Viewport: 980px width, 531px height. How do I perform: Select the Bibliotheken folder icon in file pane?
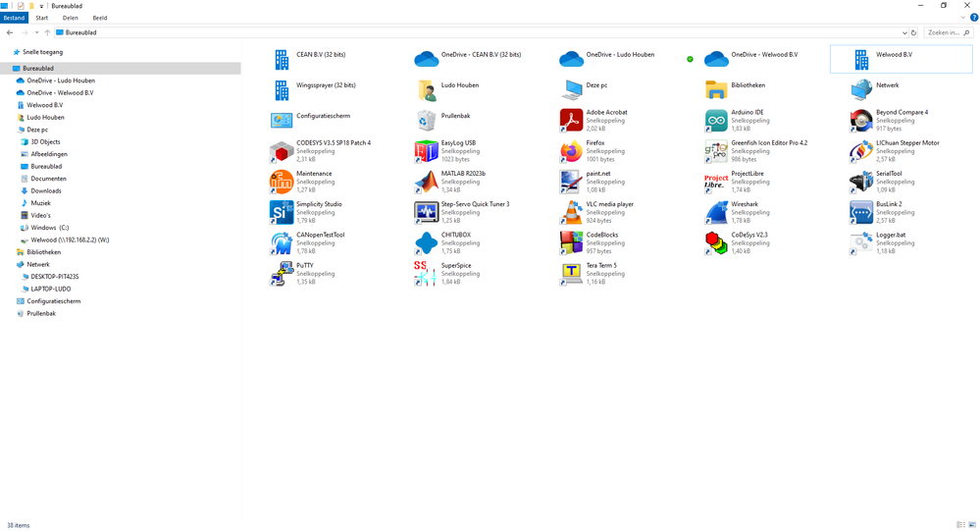tap(716, 89)
